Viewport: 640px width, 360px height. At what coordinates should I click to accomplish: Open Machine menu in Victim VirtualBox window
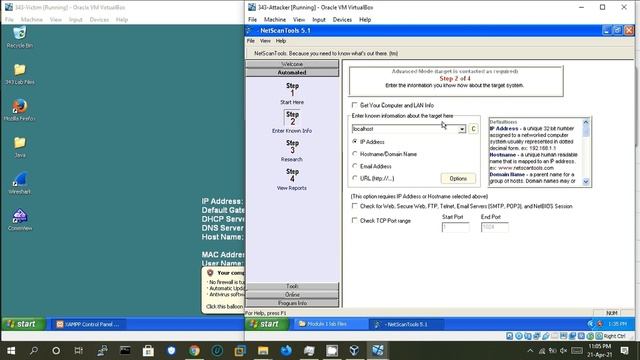click(x=32, y=20)
